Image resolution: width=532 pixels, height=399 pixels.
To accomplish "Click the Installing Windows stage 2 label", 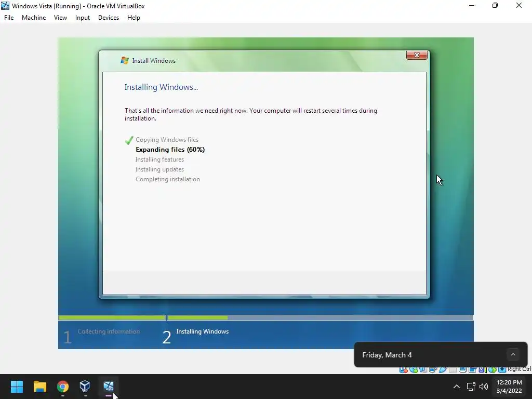I will 203,331.
